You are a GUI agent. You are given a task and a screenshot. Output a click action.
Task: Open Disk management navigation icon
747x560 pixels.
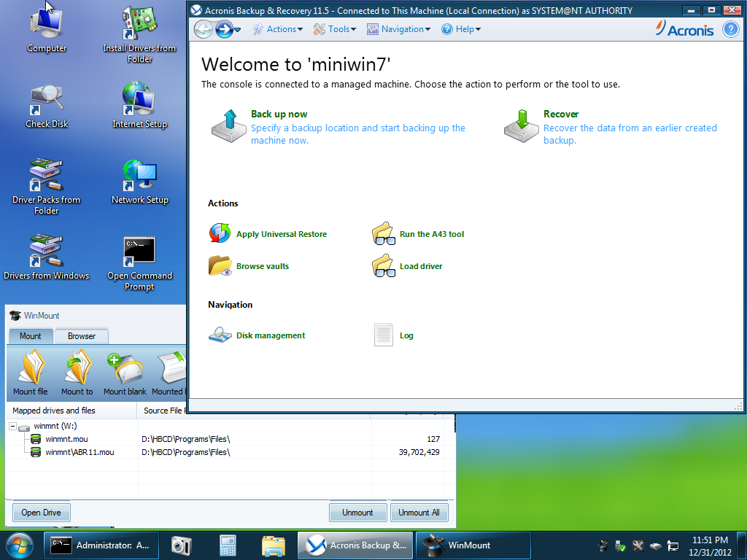coord(220,335)
